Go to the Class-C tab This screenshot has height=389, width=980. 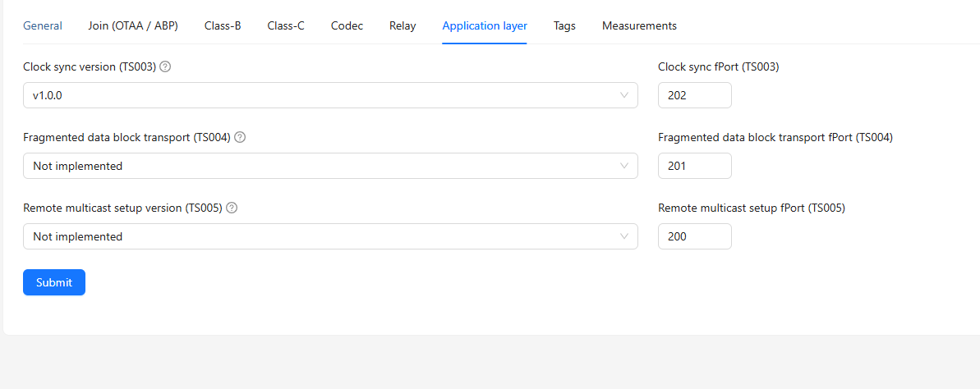pyautogui.click(x=286, y=25)
